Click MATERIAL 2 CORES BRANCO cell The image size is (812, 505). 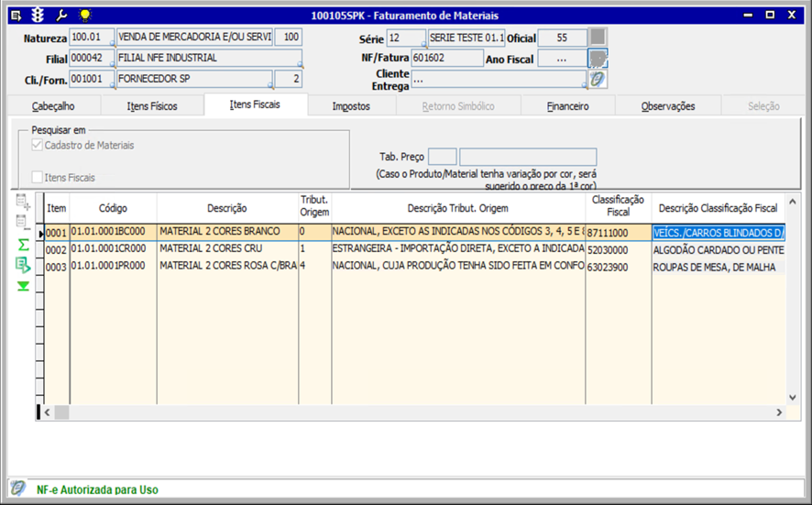228,232
